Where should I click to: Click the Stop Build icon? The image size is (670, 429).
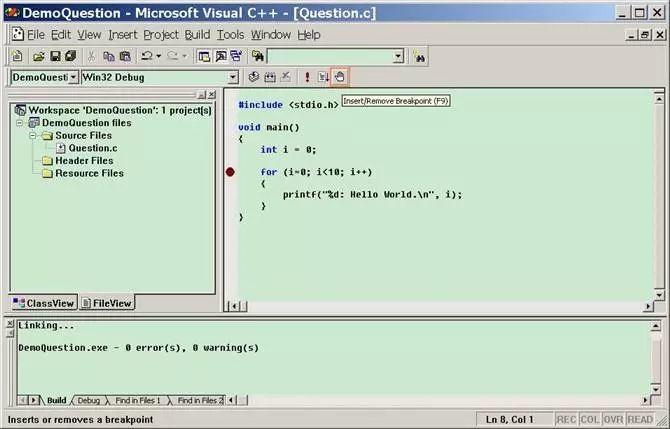point(285,77)
